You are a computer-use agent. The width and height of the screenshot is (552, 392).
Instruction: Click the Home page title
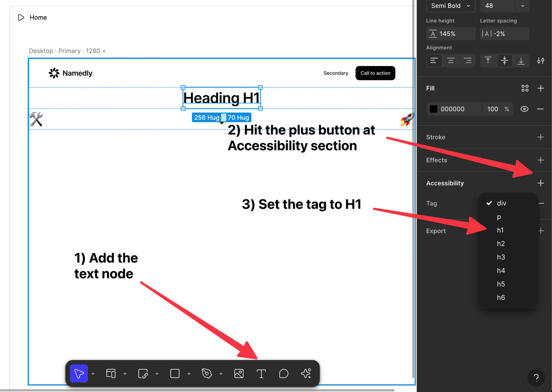(x=38, y=17)
